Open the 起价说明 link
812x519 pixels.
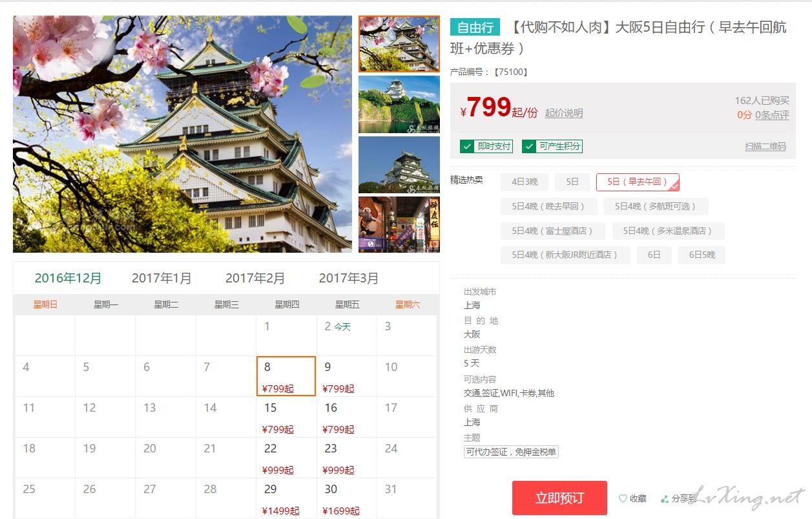(564, 113)
